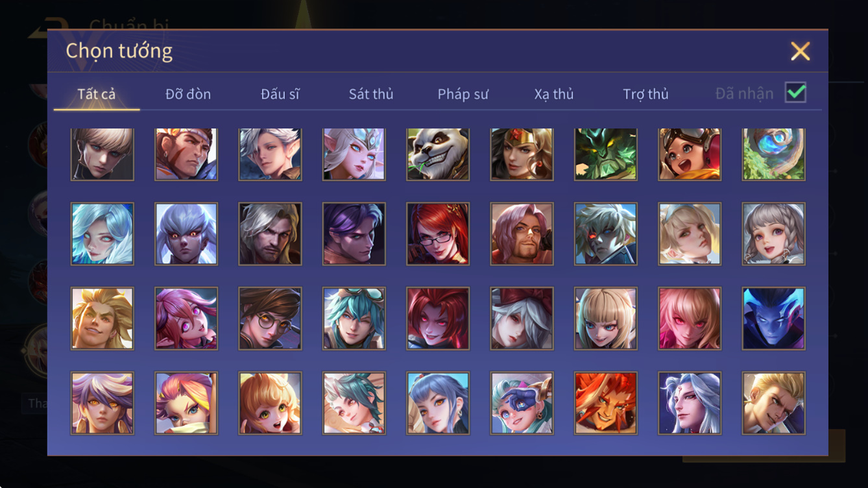Viewport: 868px width, 488px height.
Task: Select the cyan-haired ice woman portrait
Action: click(102, 234)
